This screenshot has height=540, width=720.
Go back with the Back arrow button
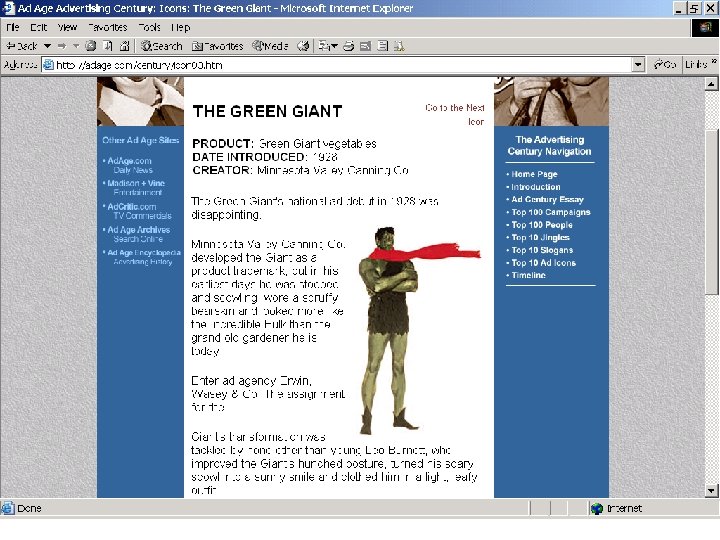[x=22, y=46]
